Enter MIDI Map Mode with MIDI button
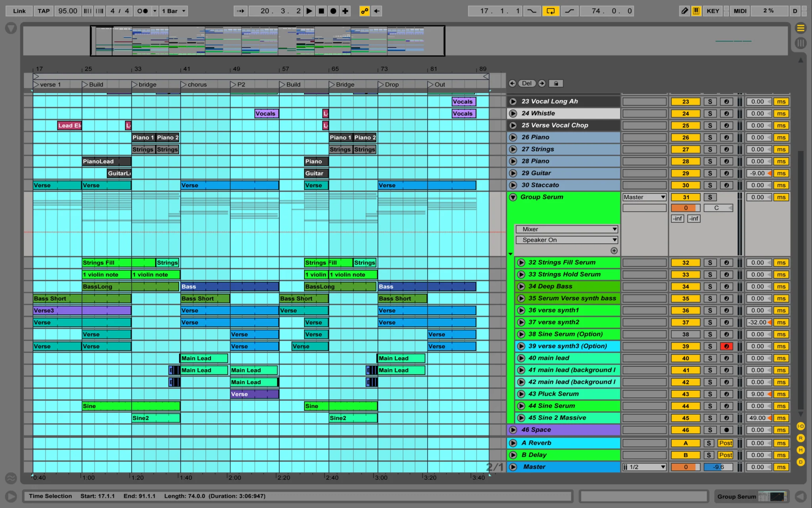 pos(740,11)
